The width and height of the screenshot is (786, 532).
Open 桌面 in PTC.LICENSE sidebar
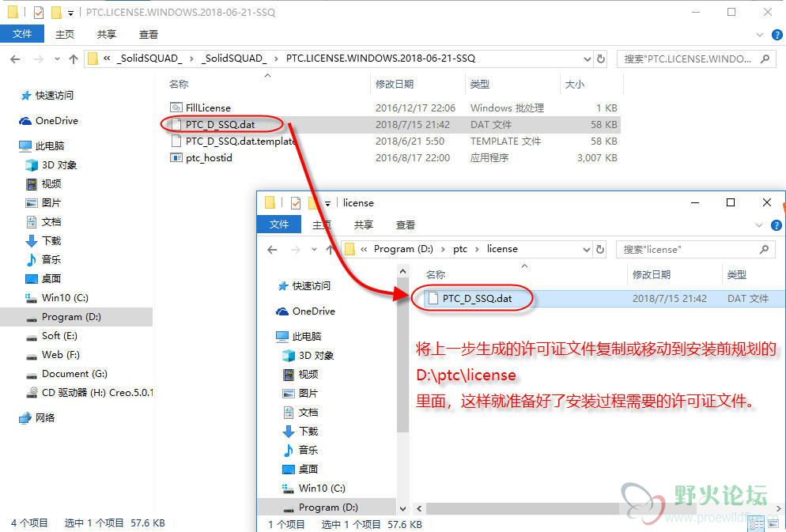tap(44, 278)
